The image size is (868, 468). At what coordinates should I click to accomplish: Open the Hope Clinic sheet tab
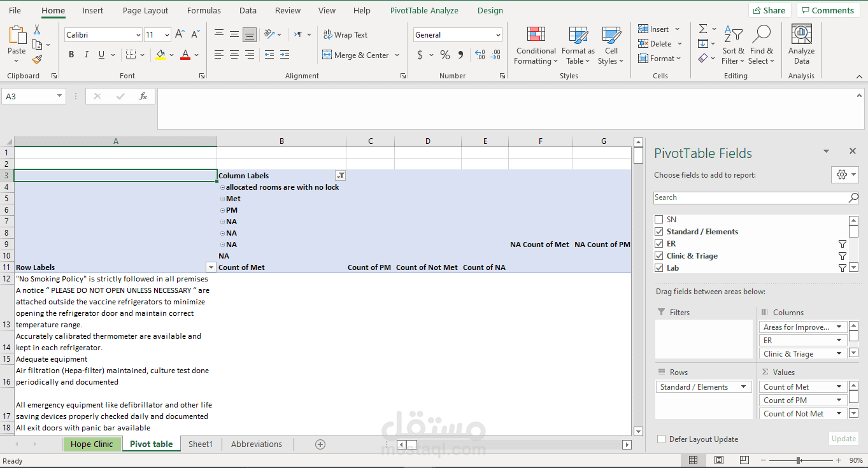92,444
